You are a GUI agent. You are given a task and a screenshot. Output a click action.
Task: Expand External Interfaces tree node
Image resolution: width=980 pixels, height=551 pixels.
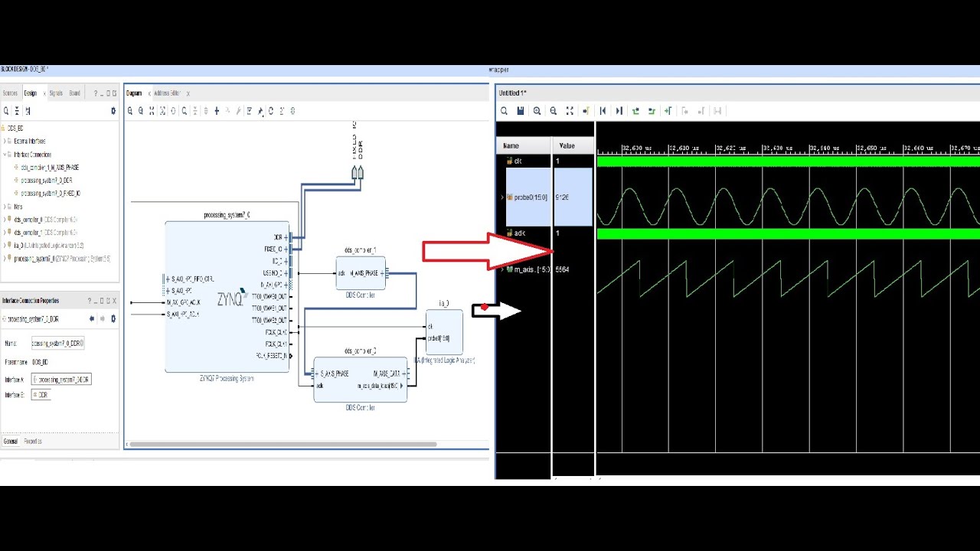[6, 142]
